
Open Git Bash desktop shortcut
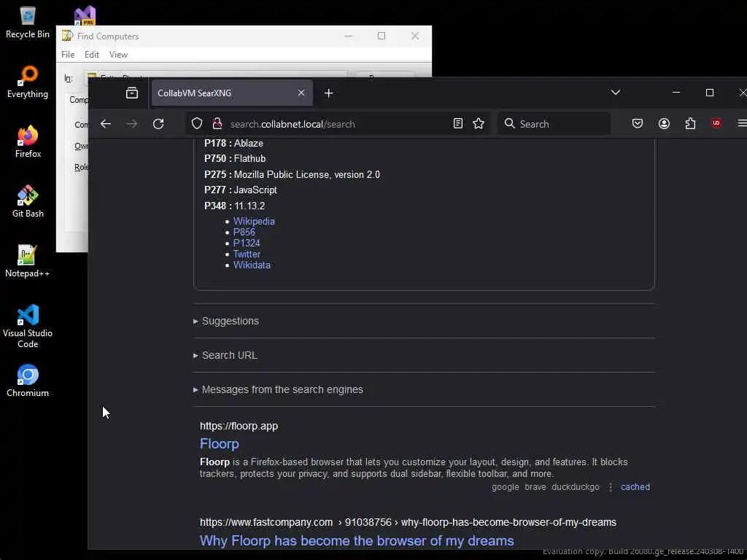click(x=28, y=201)
